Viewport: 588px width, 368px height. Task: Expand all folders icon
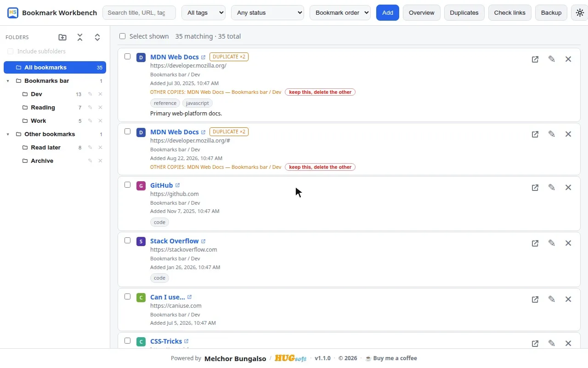pyautogui.click(x=97, y=37)
